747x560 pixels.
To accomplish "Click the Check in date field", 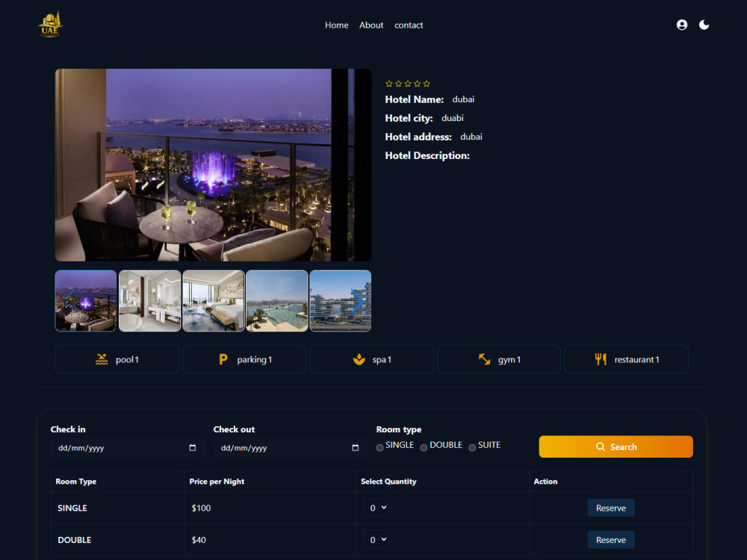I will pos(128,447).
